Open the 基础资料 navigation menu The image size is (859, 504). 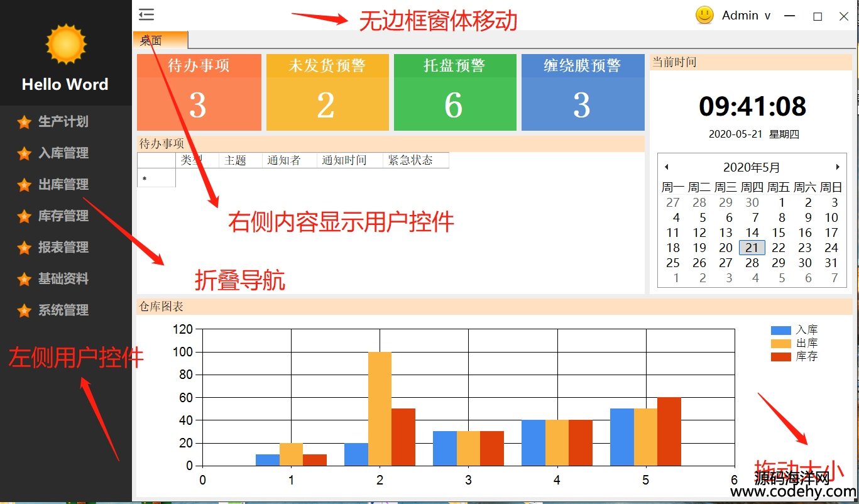pos(63,279)
